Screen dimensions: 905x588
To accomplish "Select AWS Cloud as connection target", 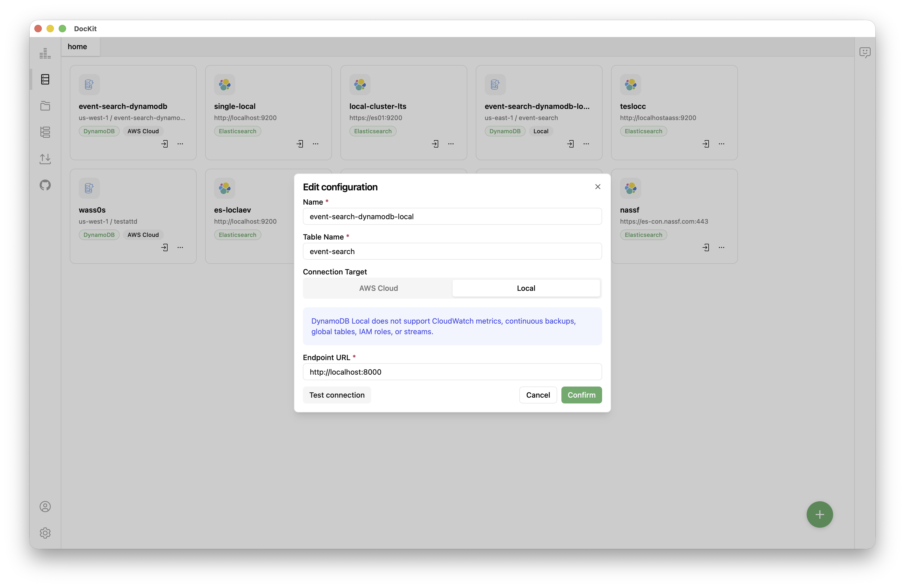I will click(x=378, y=288).
